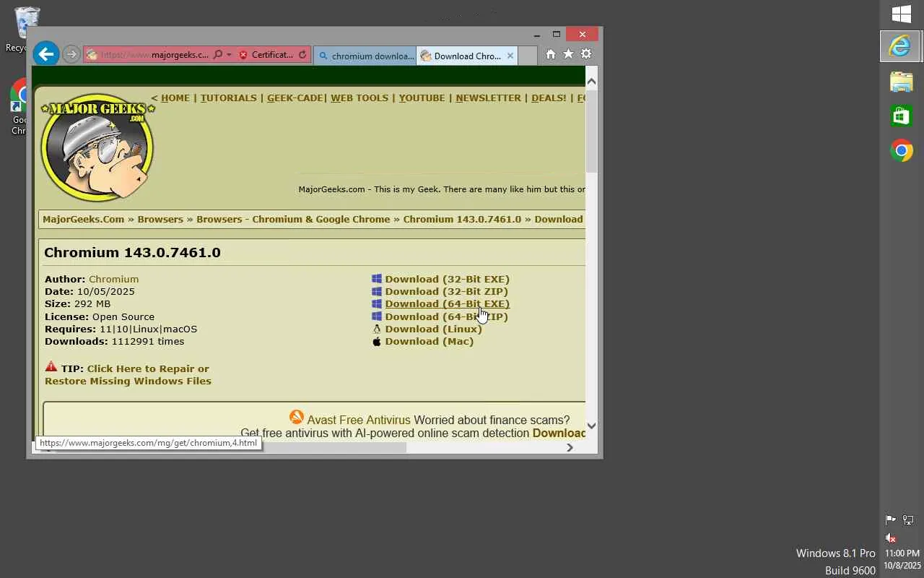Click the vertical scrollbar up arrow
This screenshot has height=578, width=924.
coord(591,80)
